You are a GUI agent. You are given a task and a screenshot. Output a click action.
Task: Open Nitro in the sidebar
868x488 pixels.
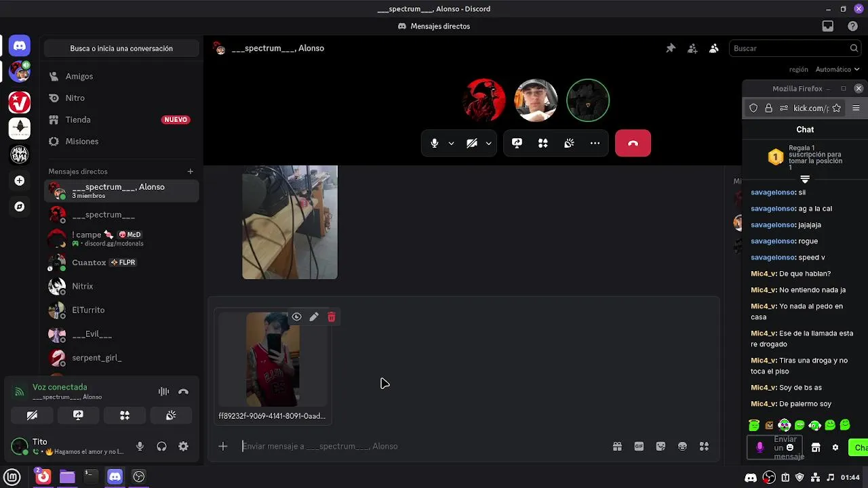[x=121, y=98]
